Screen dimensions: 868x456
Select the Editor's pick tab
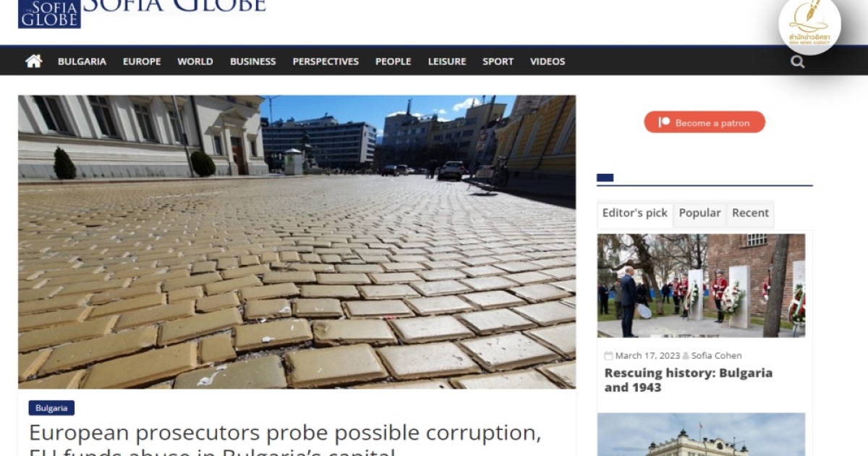point(635,214)
